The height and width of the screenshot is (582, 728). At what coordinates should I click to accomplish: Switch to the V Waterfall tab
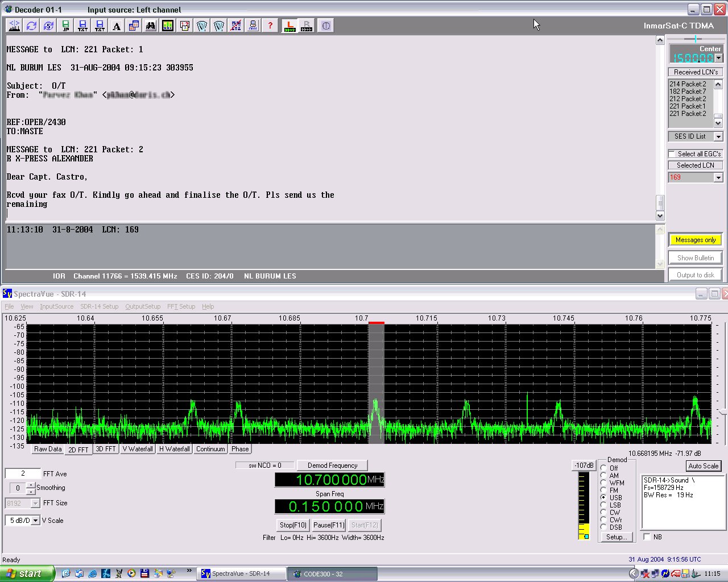[x=138, y=449]
